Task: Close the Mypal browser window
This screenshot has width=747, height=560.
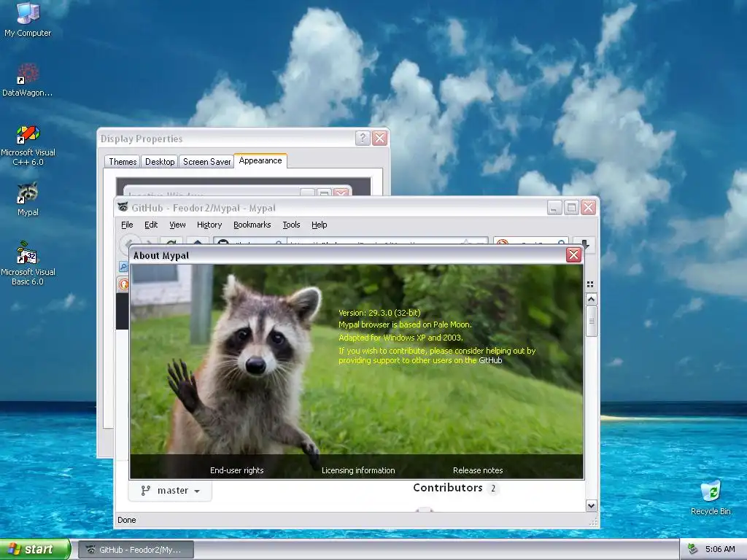Action: coord(589,208)
